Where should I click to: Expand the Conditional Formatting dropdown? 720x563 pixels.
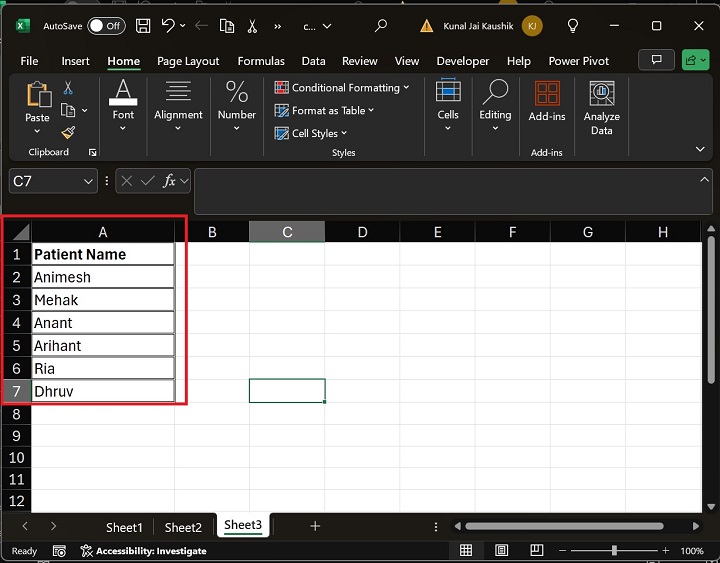click(342, 88)
